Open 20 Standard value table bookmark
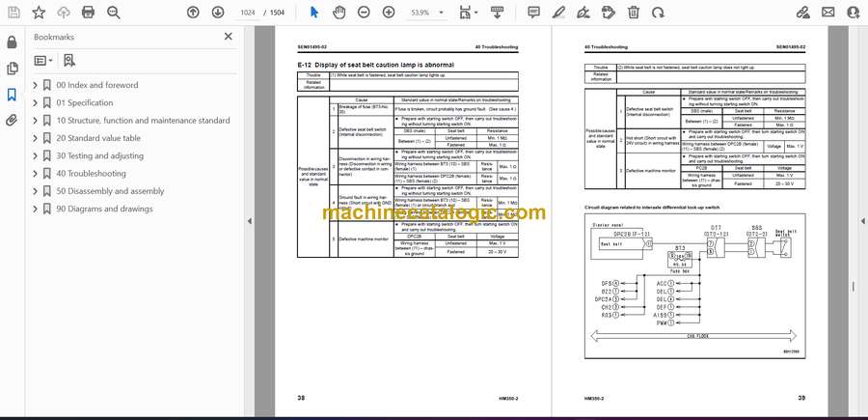 pos(98,138)
